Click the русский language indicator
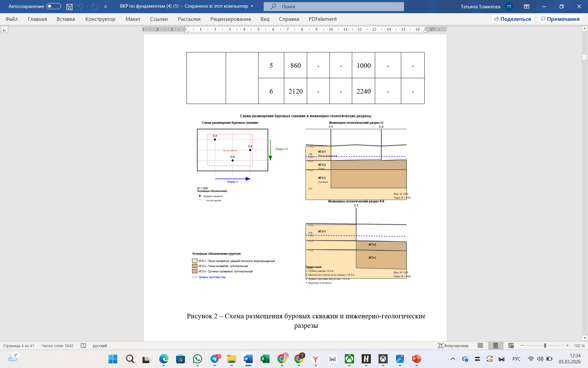This screenshot has width=588, height=368. pos(100,346)
